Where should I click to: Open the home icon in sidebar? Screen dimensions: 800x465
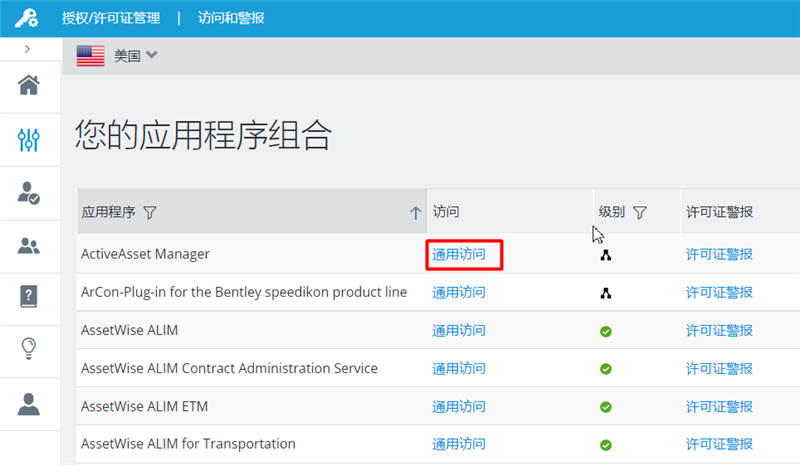[x=29, y=85]
